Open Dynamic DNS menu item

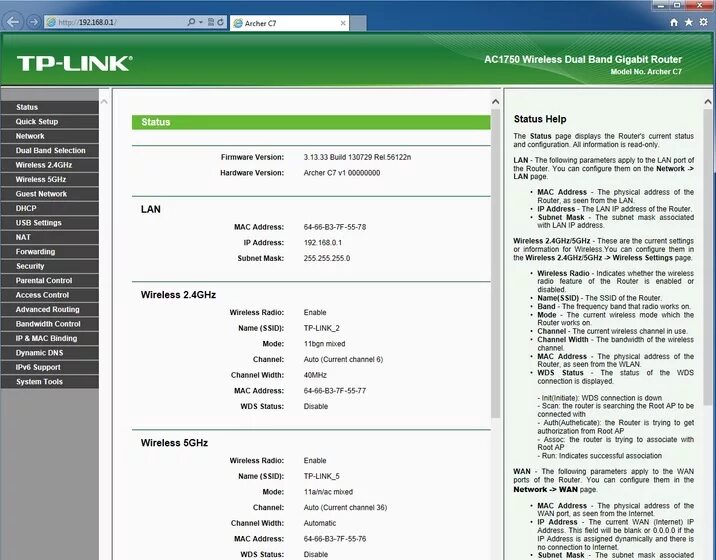[49, 353]
